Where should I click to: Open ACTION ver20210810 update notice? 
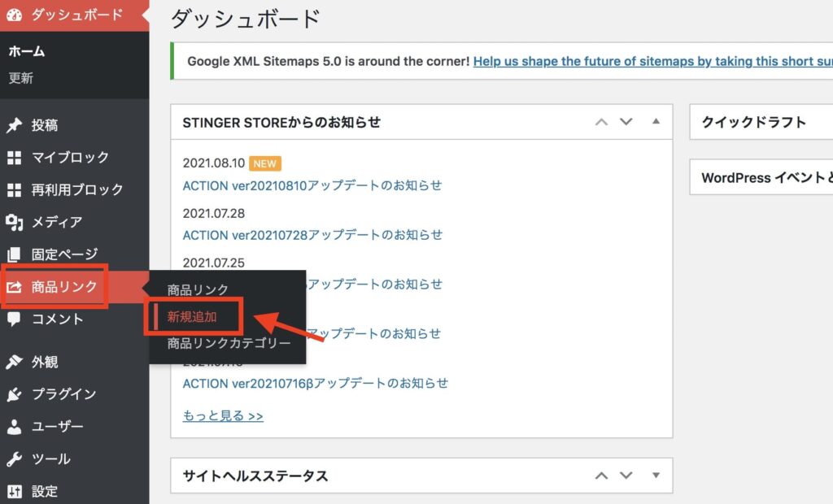click(312, 185)
